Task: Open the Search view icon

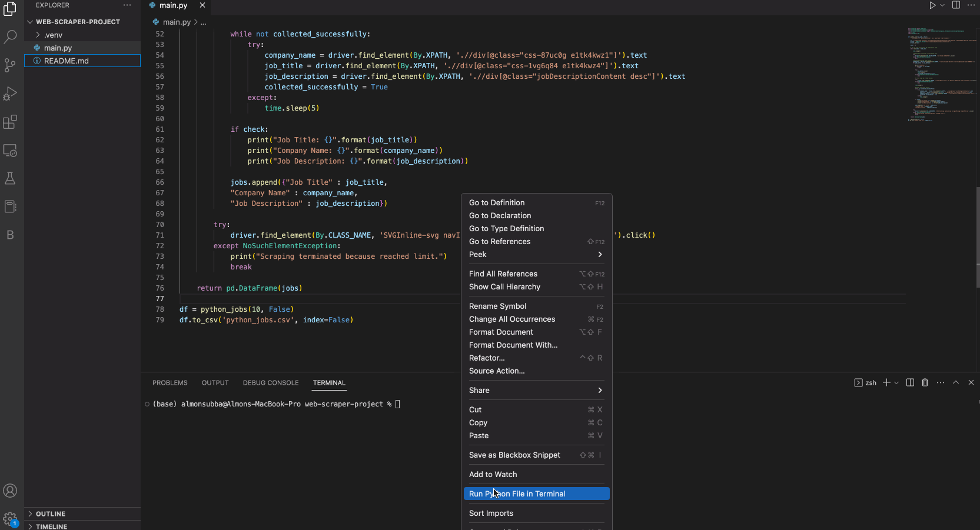Action: [10, 37]
